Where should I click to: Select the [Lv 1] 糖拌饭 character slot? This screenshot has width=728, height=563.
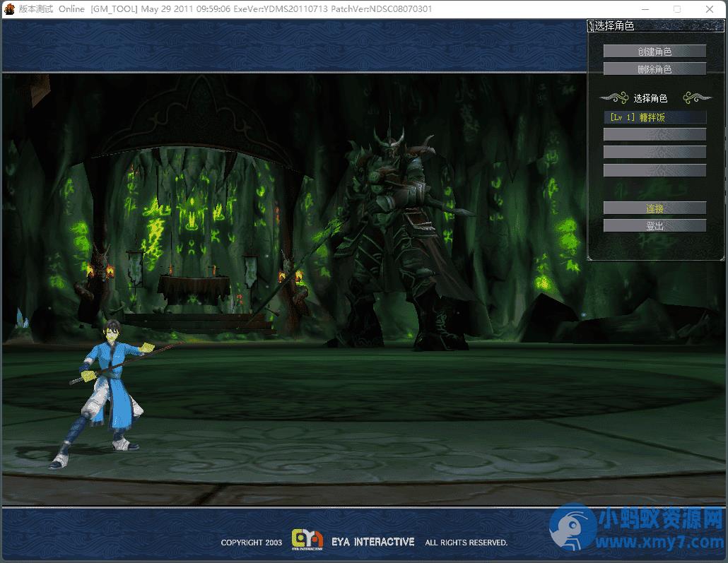pos(654,117)
